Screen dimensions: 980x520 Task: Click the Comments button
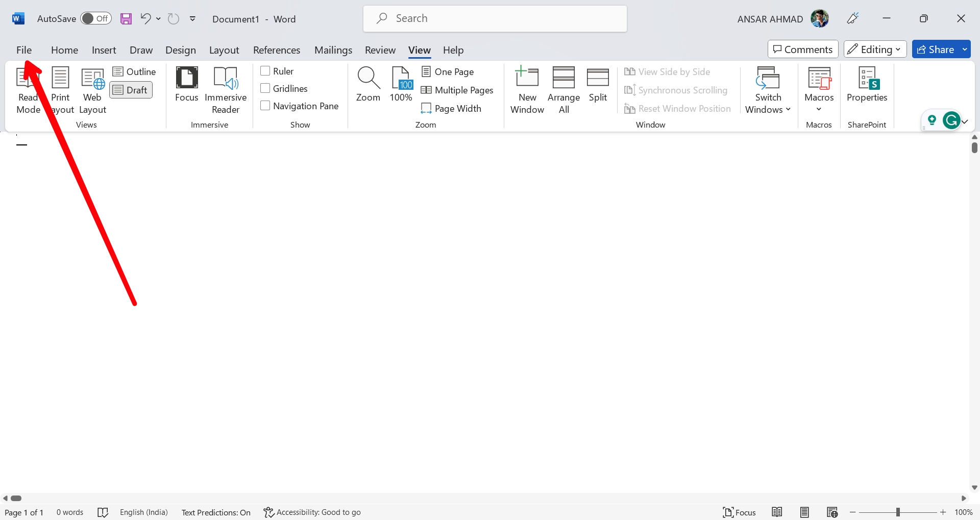pyautogui.click(x=802, y=49)
